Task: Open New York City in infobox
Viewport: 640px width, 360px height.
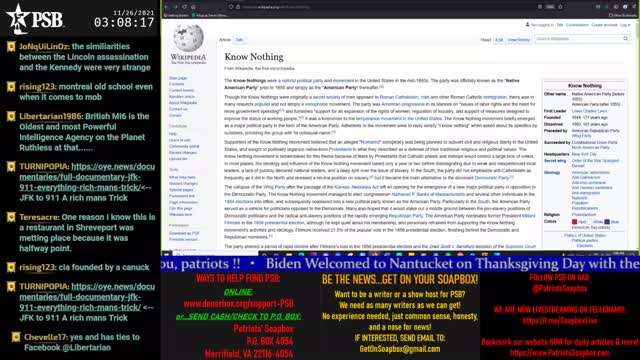Action: (584, 154)
